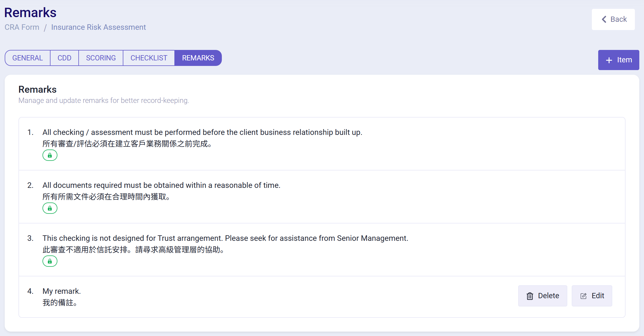Click Insurance Risk Assessment breadcrumb
Image resolution: width=644 pixels, height=336 pixels.
98,27
